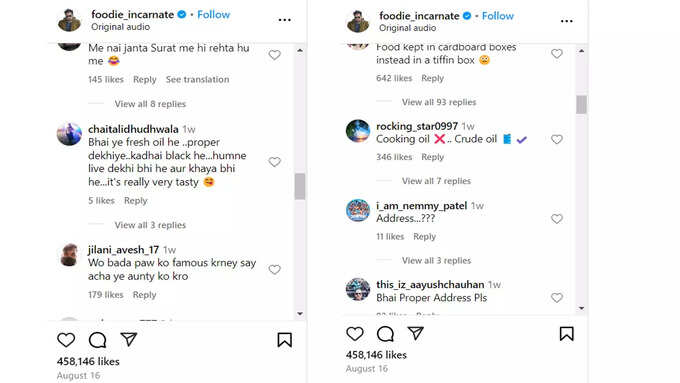This screenshot has width=680, height=383.
Task: Expand View all 7 replies
Action: pos(436,181)
